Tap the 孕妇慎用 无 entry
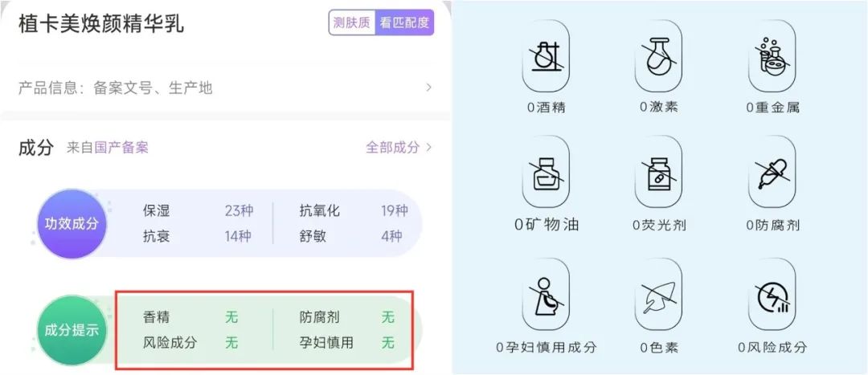 coord(347,343)
